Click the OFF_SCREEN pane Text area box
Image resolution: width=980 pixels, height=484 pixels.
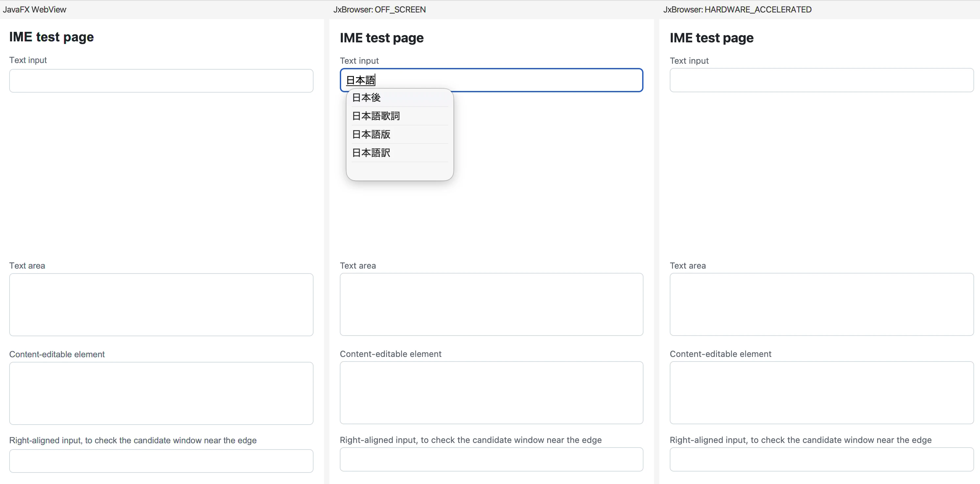pos(492,304)
